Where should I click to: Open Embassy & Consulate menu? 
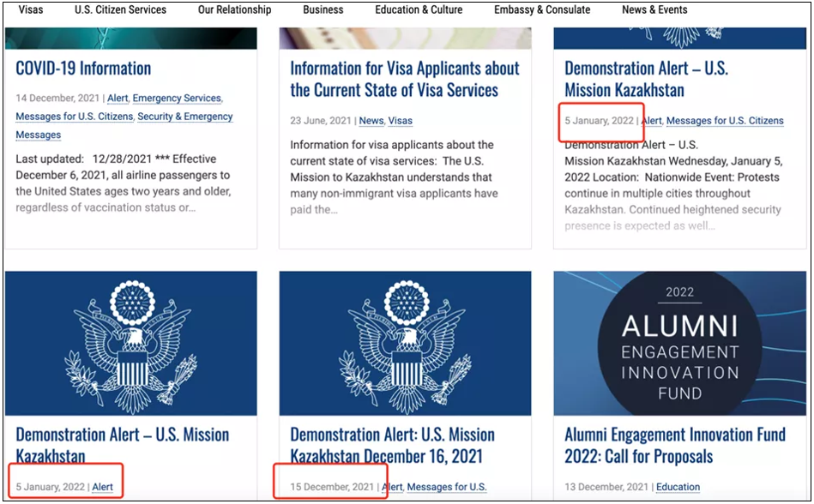click(542, 9)
